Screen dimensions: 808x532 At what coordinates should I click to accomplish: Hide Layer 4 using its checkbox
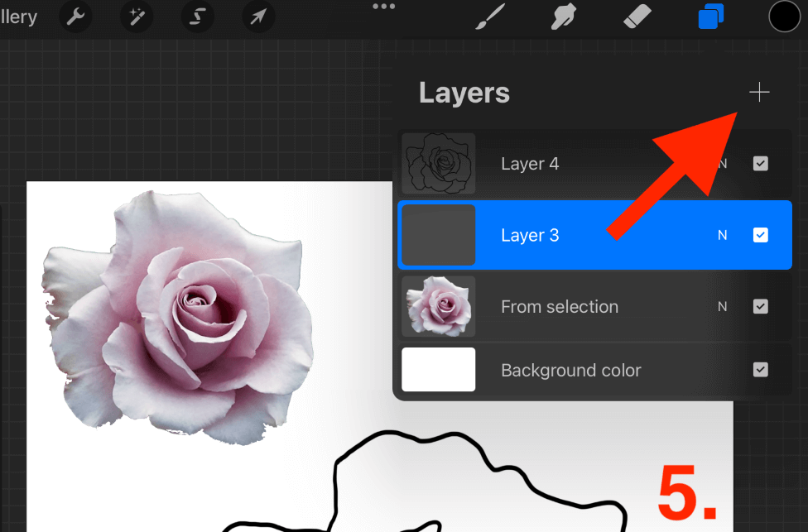[761, 164]
